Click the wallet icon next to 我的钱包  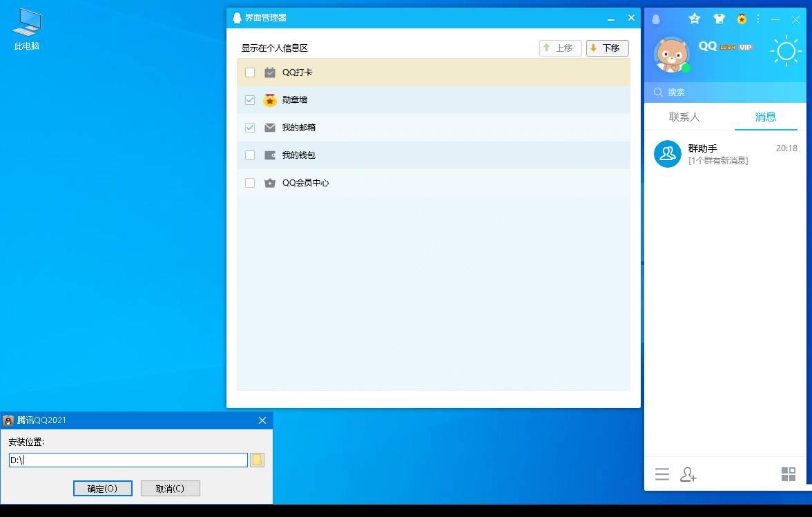(269, 155)
